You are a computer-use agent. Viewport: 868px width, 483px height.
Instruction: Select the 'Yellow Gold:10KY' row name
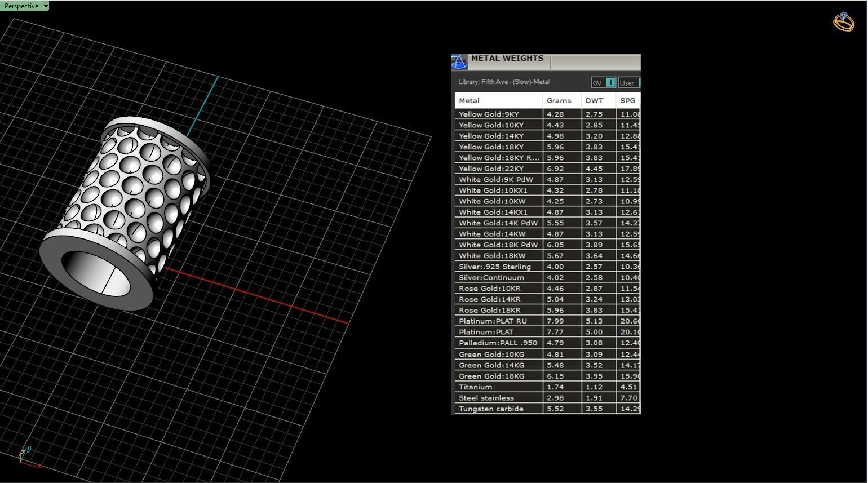[491, 125]
